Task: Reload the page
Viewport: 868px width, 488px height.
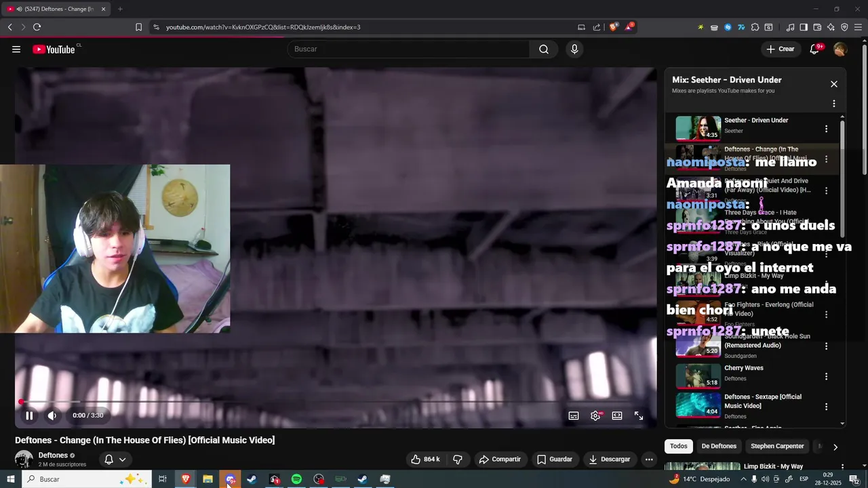Action: click(37, 27)
